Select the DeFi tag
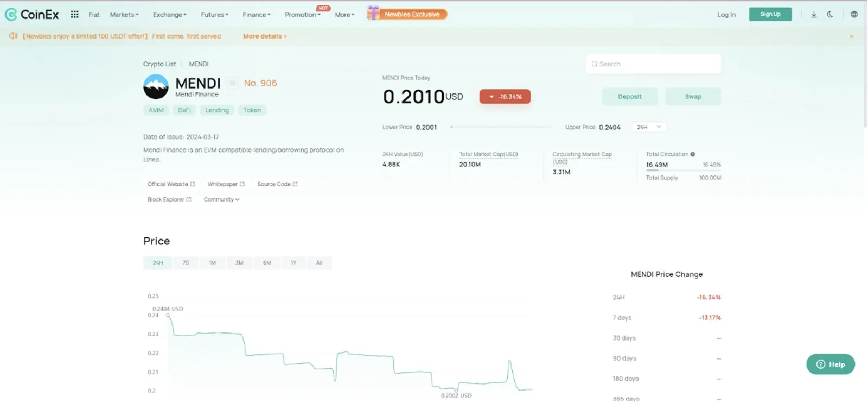 click(184, 110)
